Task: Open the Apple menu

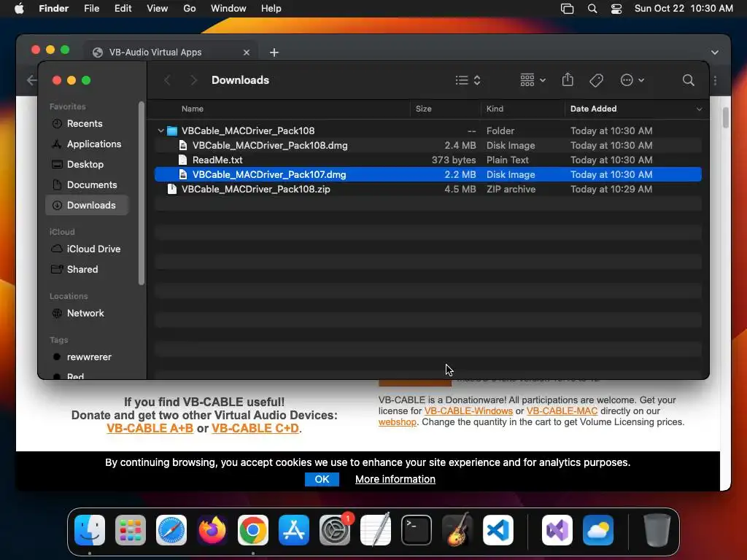Action: coord(19,9)
